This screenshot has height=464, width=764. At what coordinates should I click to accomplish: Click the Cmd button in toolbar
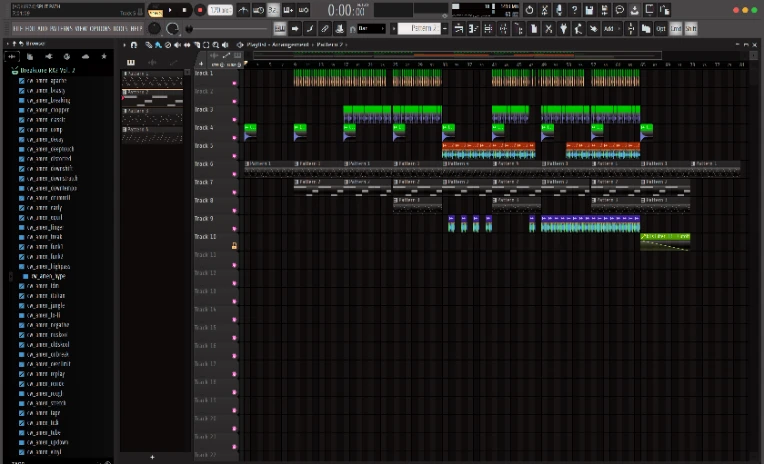(676, 29)
